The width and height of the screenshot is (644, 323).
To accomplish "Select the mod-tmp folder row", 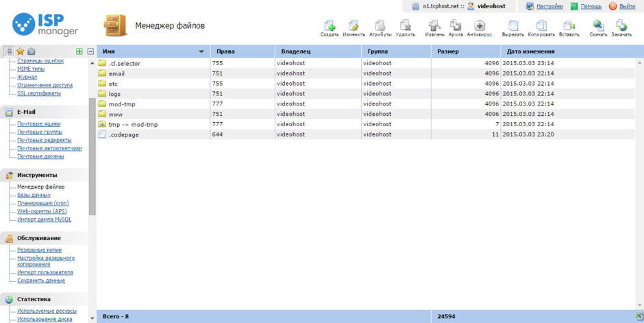I will (366, 104).
